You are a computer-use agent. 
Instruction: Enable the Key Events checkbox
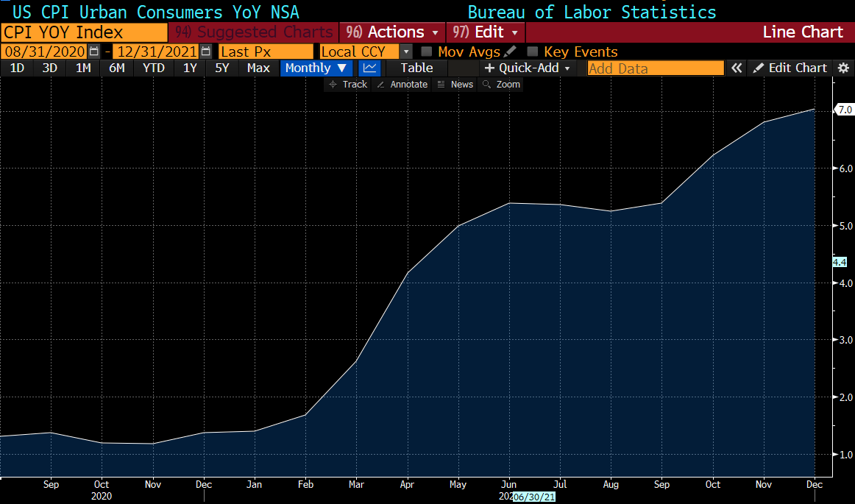[x=533, y=52]
